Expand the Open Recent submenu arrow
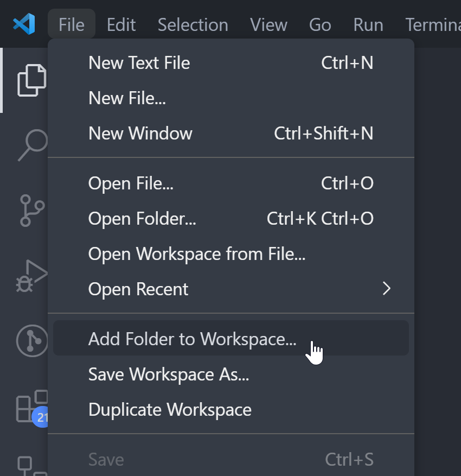 pos(386,289)
